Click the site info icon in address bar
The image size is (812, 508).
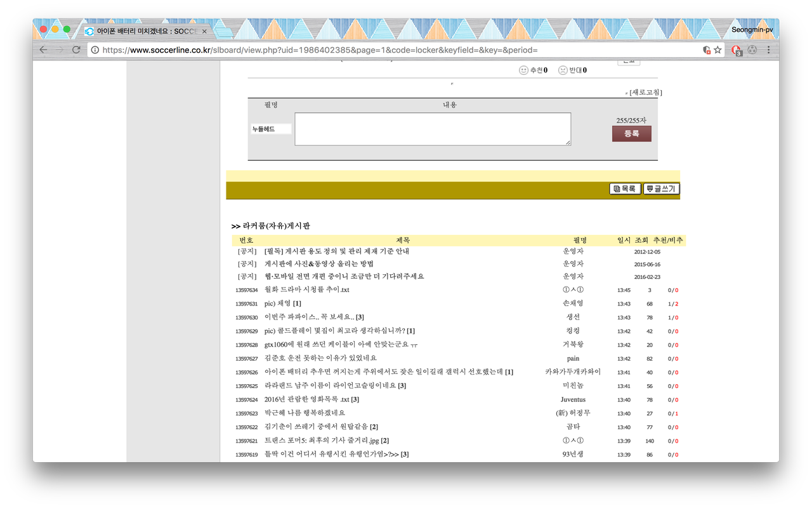tap(95, 50)
